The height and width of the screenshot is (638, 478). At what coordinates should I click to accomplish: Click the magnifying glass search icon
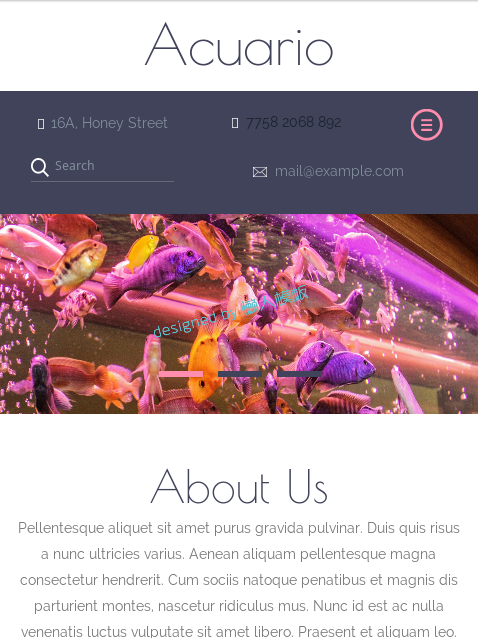click(39, 167)
